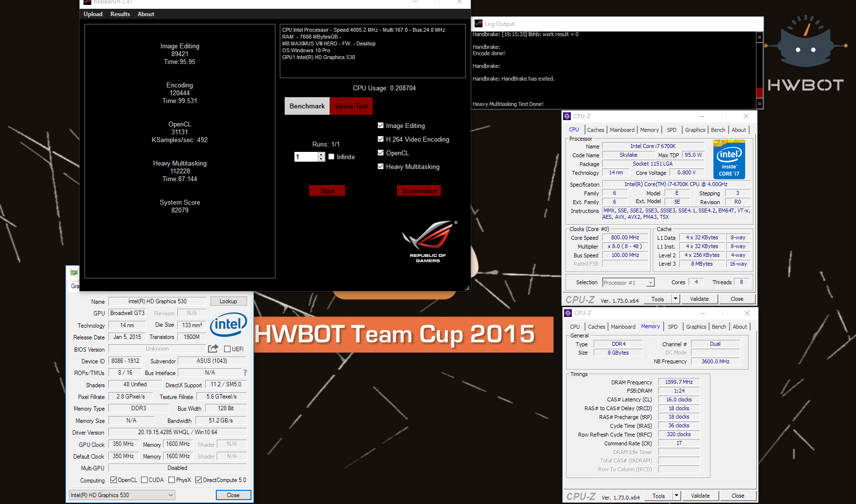Expand Tools dropdown arrow in upper CPU-Z
This screenshot has width=856, height=504.
(676, 299)
